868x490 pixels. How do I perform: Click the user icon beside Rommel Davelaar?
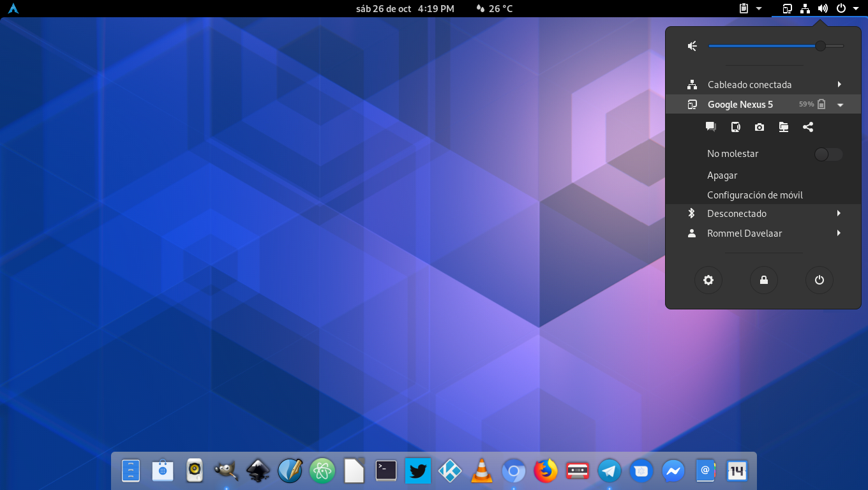coord(692,233)
